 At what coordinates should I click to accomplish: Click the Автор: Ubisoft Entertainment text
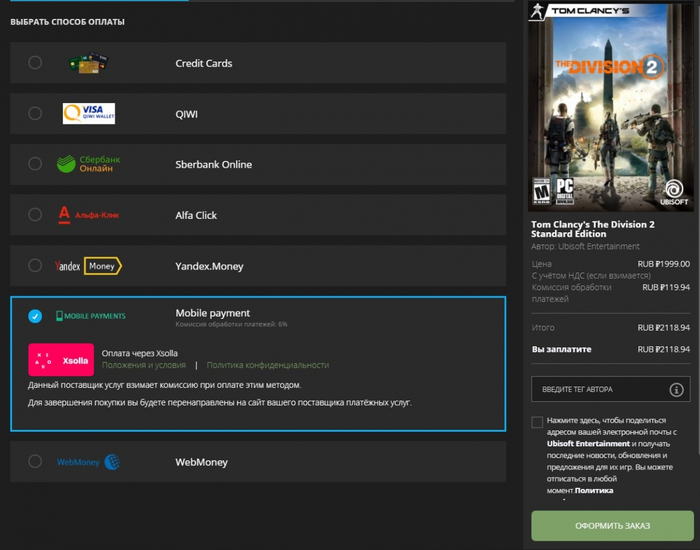click(x=585, y=246)
